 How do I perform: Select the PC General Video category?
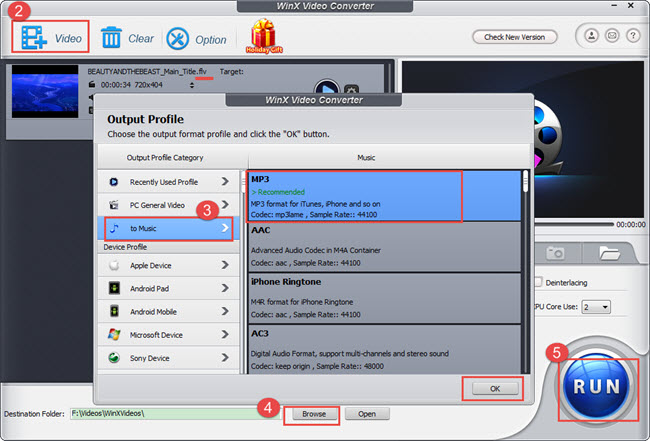(x=169, y=205)
